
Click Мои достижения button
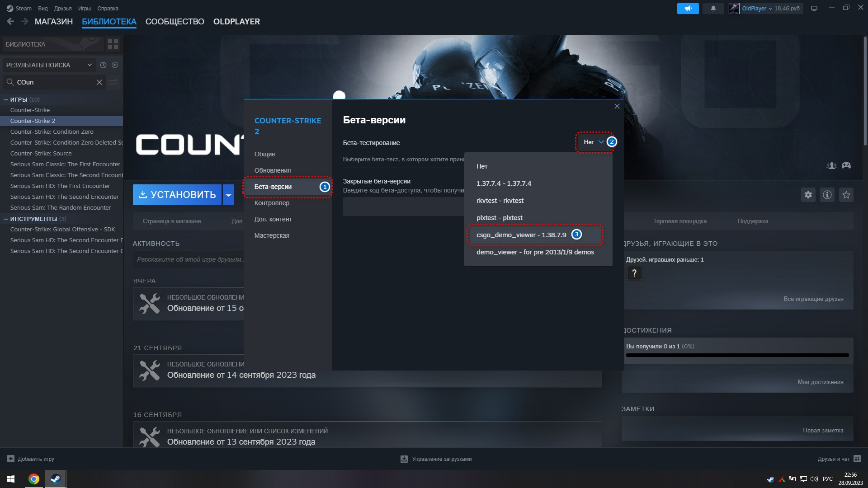[821, 382]
